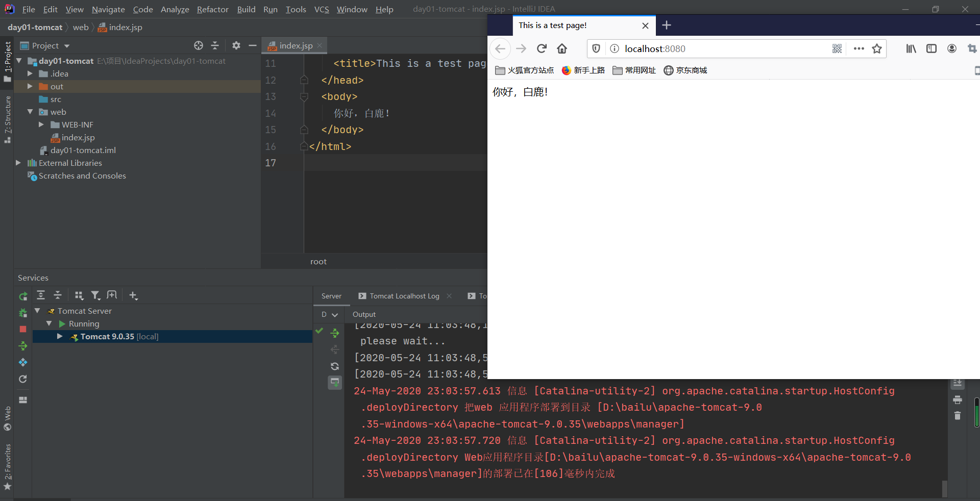Expand the .idea folder

pos(30,73)
